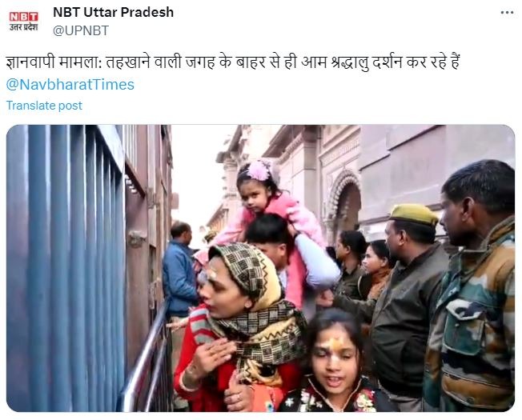
Task: Click the उत्तर प्रदेश text under the logo
Action: 24,27
